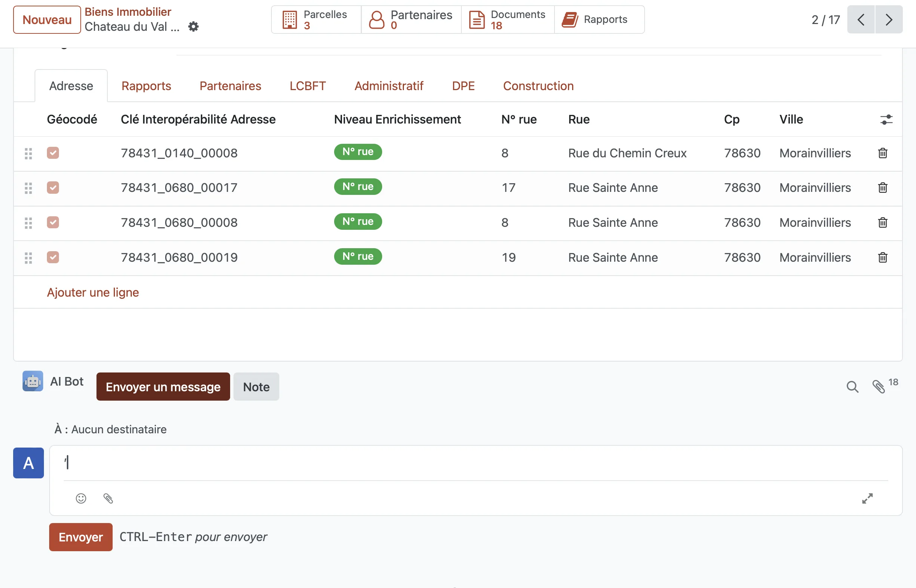Toggle Géocodé checkbox for 78431_0680_00019
The height and width of the screenshot is (588, 916).
point(53,257)
